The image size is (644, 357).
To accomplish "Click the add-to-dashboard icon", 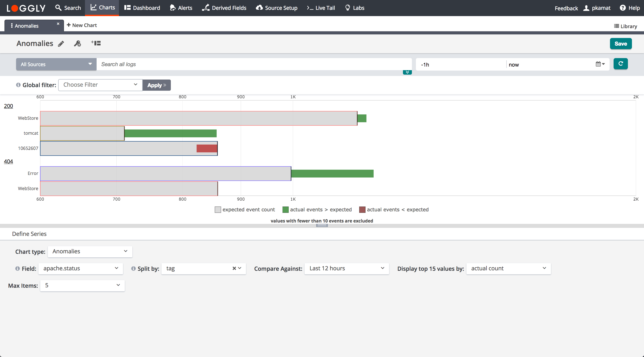I will click(96, 43).
